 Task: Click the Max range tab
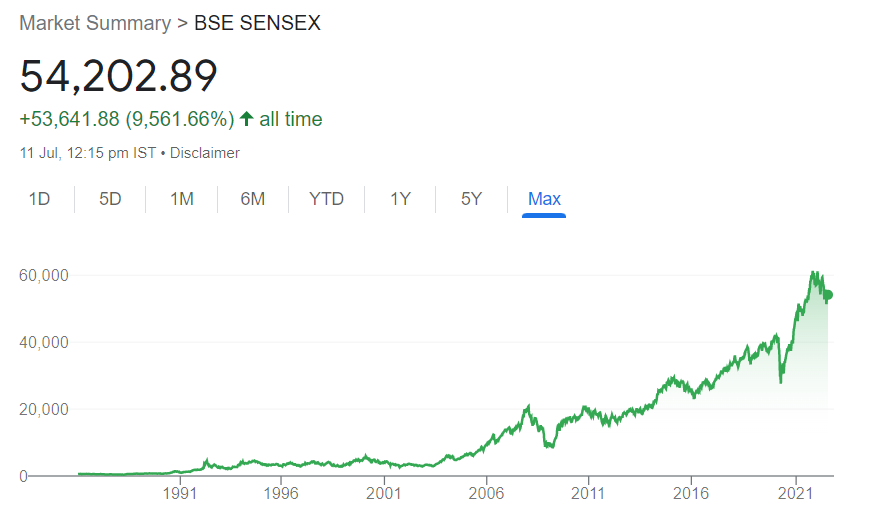[x=544, y=199]
